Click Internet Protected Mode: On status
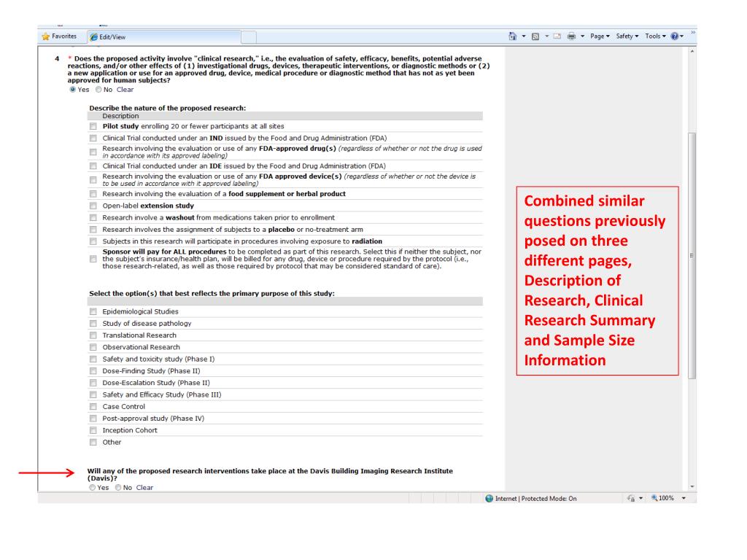Viewport: 747px width, 560px height. click(536, 499)
